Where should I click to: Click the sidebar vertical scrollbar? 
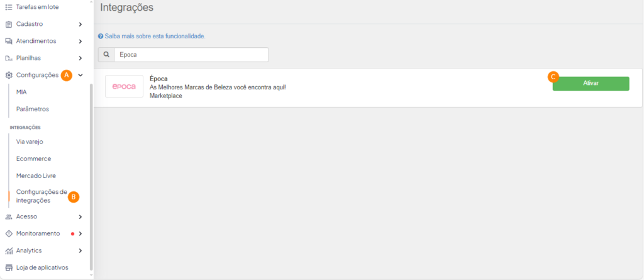tap(91, 177)
